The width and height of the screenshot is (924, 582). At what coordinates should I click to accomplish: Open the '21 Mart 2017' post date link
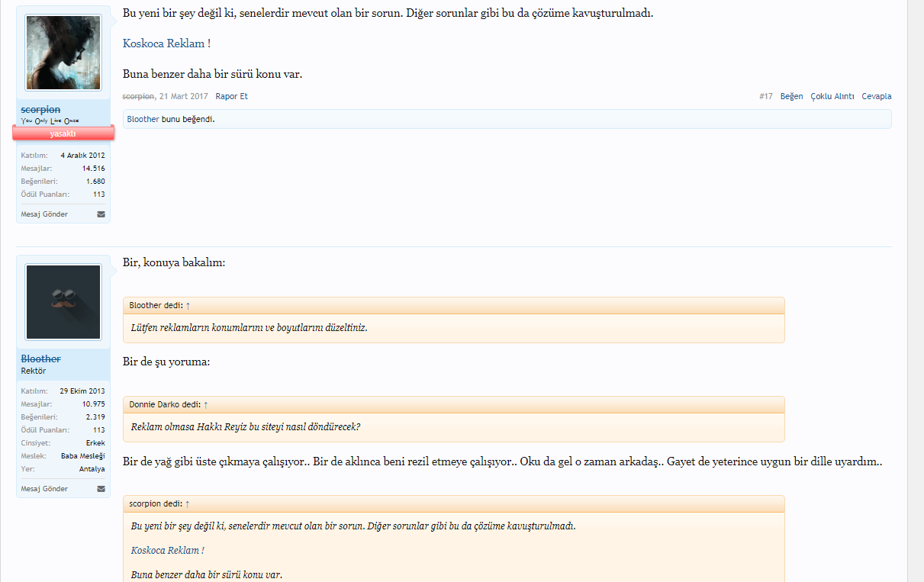click(184, 96)
